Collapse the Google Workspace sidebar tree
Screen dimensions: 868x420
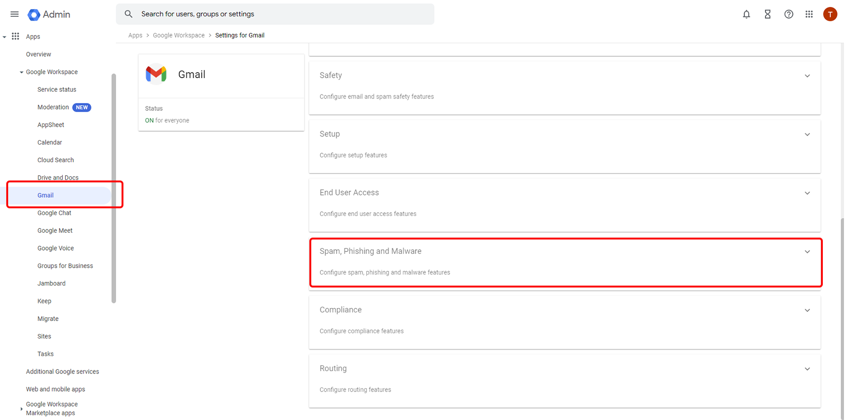coord(22,72)
